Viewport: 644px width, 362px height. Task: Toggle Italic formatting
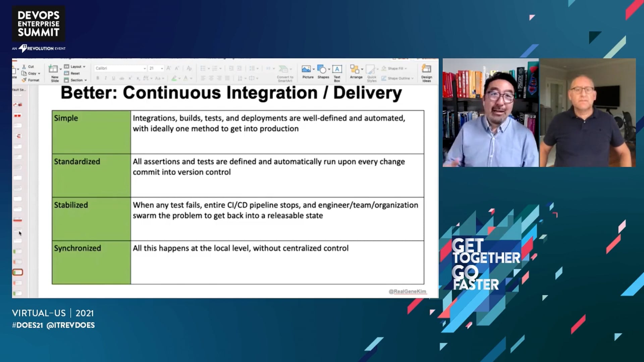tap(105, 78)
